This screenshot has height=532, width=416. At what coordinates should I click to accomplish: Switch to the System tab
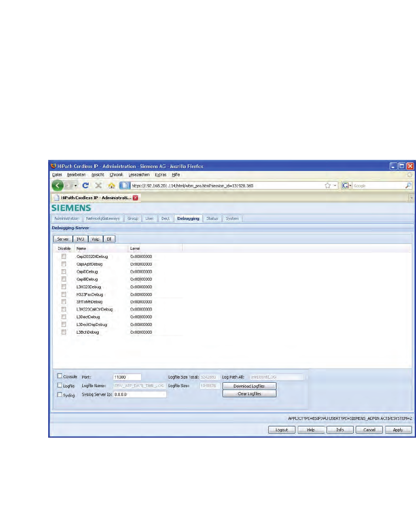232,219
